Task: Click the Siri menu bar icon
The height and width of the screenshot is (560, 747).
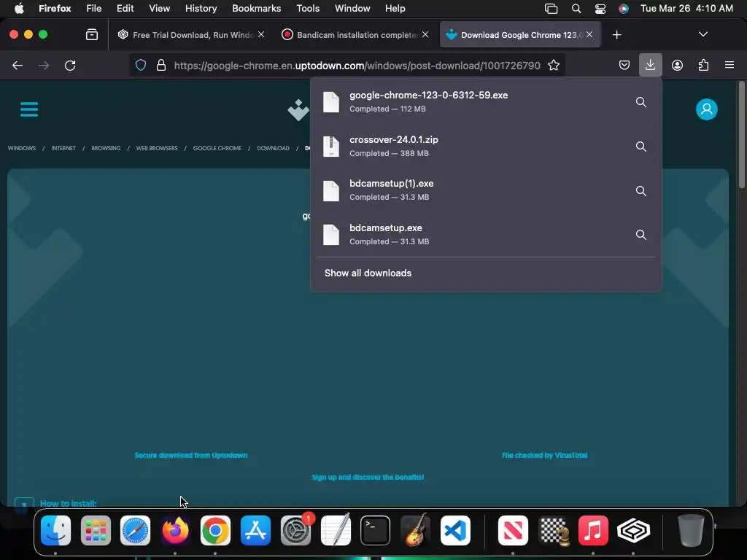Action: tap(623, 9)
